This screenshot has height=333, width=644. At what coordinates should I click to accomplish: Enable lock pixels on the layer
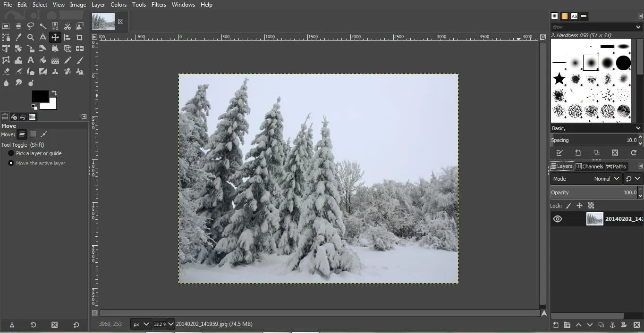point(569,205)
